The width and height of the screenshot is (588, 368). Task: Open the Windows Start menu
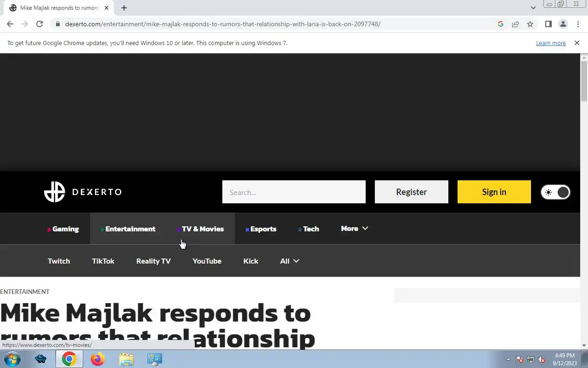click(x=11, y=359)
